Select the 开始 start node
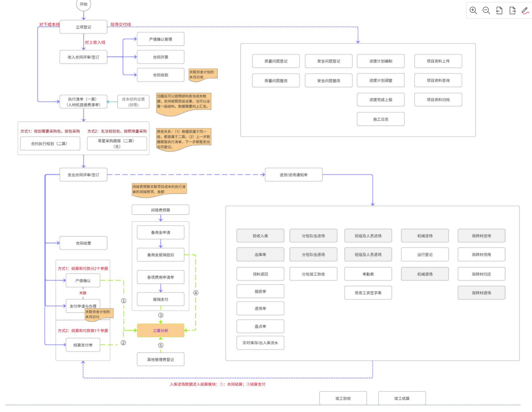 coord(83,4)
